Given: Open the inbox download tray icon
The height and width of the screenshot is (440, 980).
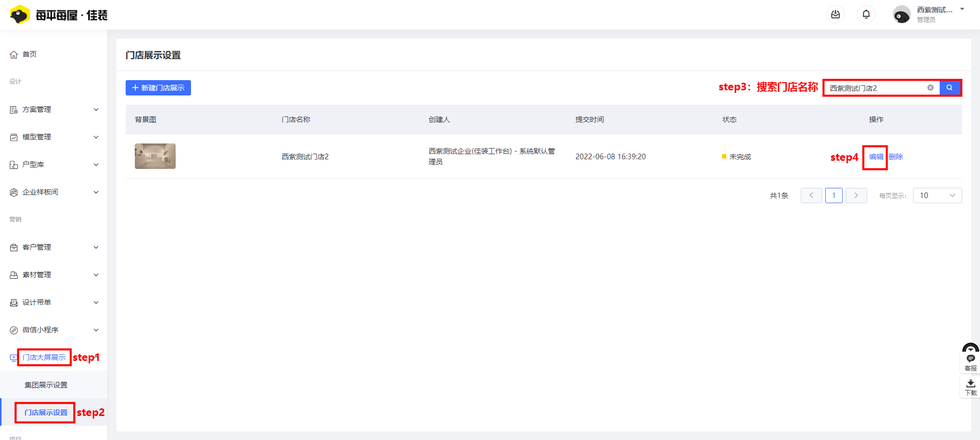Looking at the screenshot, I should (835, 14).
